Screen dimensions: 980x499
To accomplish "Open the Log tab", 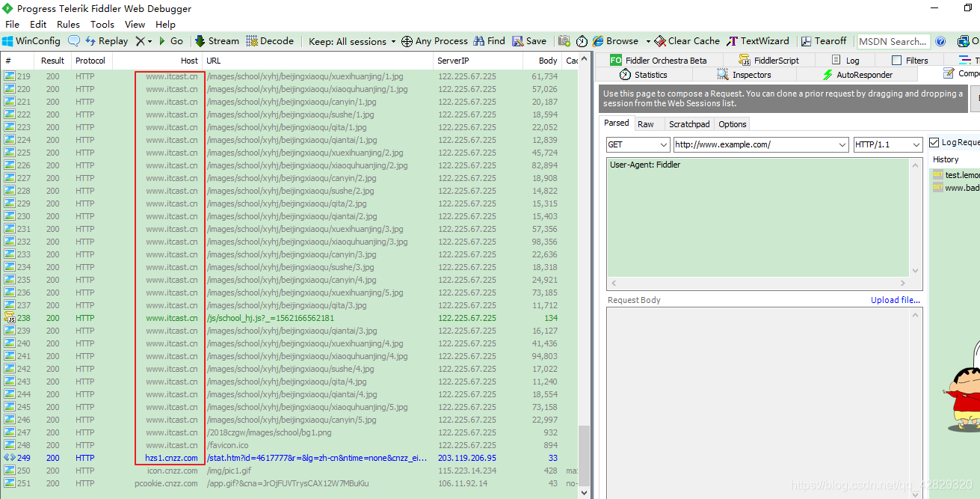I will (x=845, y=60).
